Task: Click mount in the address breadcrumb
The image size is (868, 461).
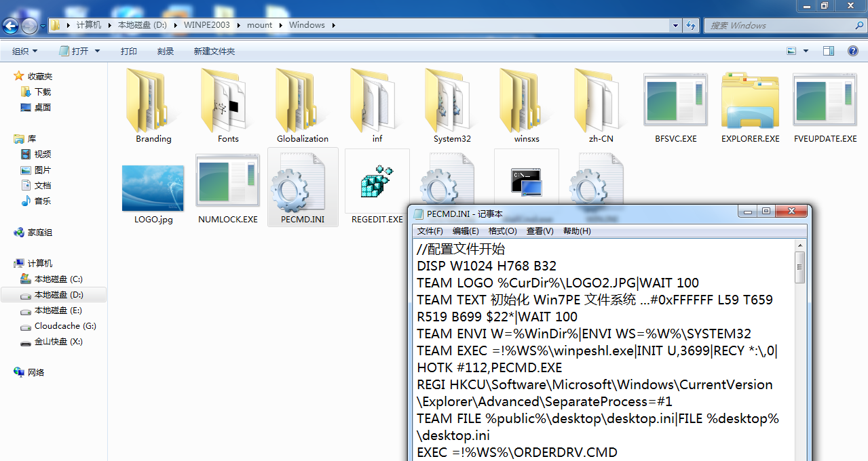Action: point(259,25)
